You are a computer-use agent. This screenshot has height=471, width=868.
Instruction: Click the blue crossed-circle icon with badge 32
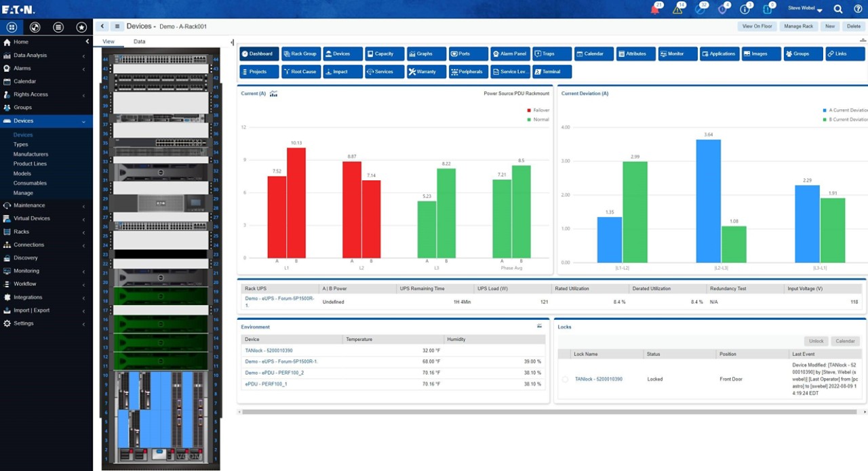[x=700, y=9]
